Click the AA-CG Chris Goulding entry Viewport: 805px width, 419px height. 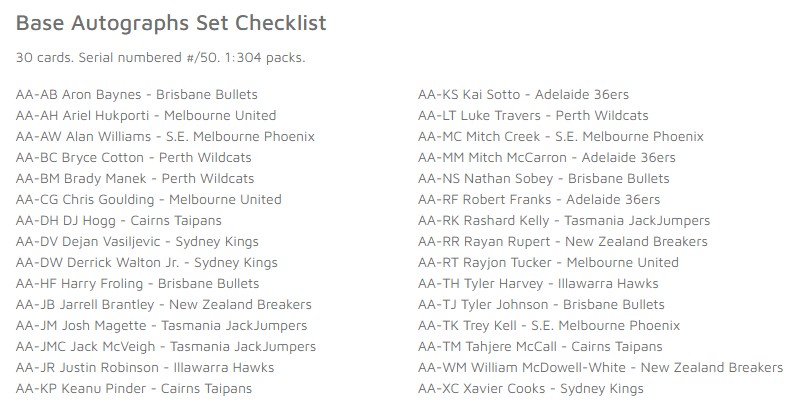[148, 200]
